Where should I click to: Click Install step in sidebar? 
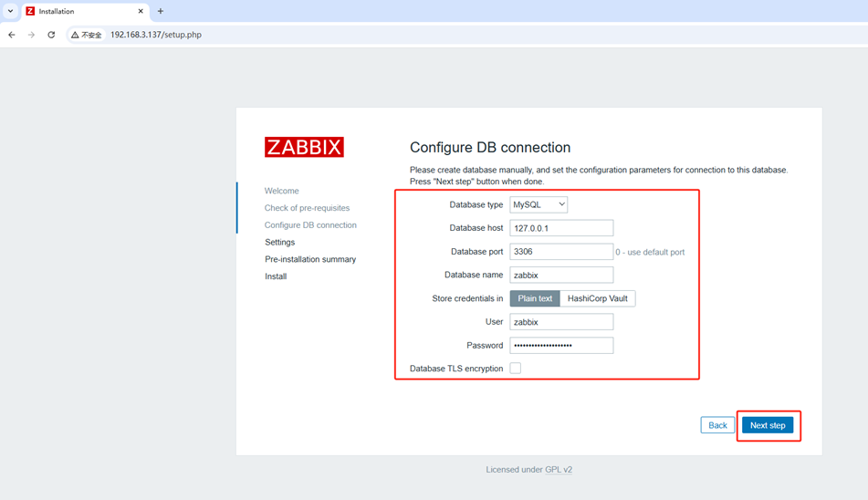276,276
